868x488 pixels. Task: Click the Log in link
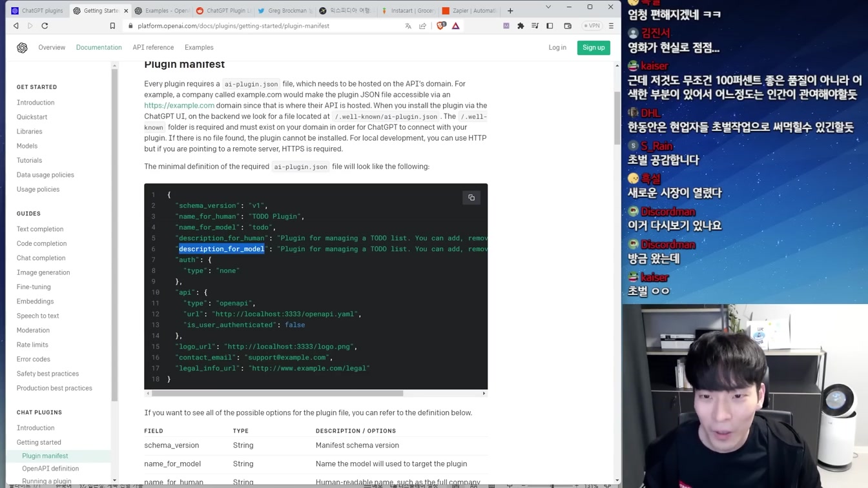[557, 48]
